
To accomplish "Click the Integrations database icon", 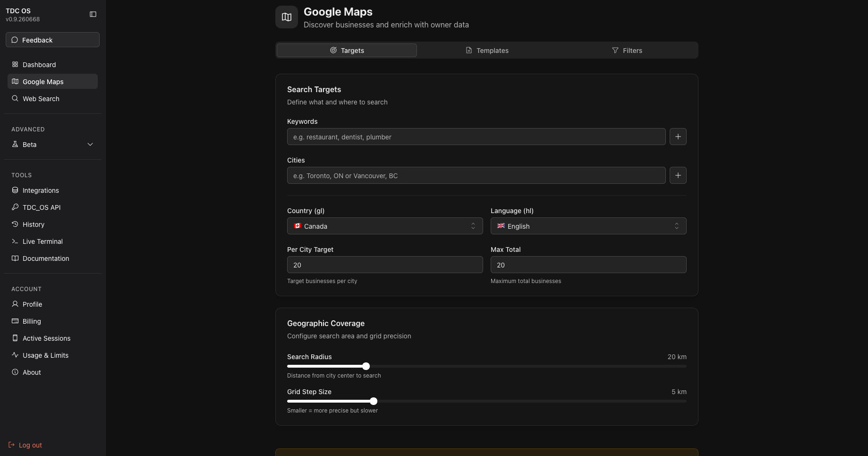I will pos(15,190).
